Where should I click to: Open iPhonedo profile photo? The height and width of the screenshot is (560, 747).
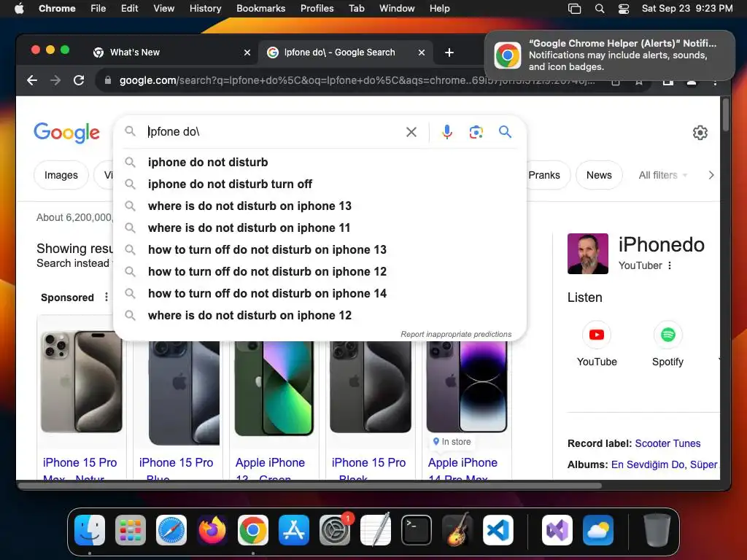(x=588, y=254)
